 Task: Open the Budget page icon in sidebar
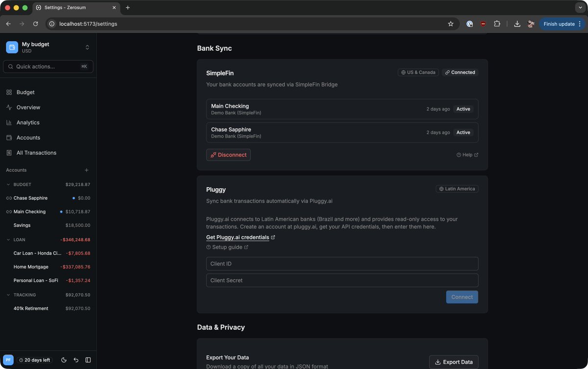(9, 92)
